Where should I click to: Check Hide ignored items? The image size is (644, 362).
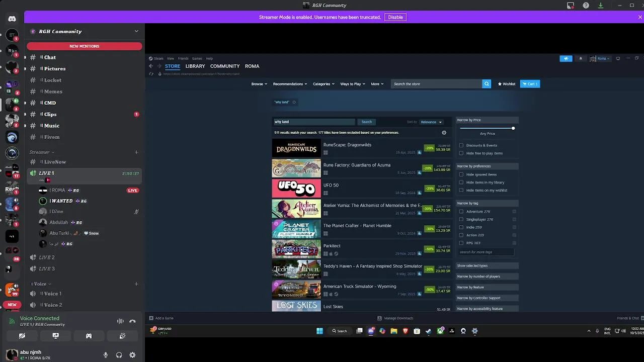tap(461, 174)
